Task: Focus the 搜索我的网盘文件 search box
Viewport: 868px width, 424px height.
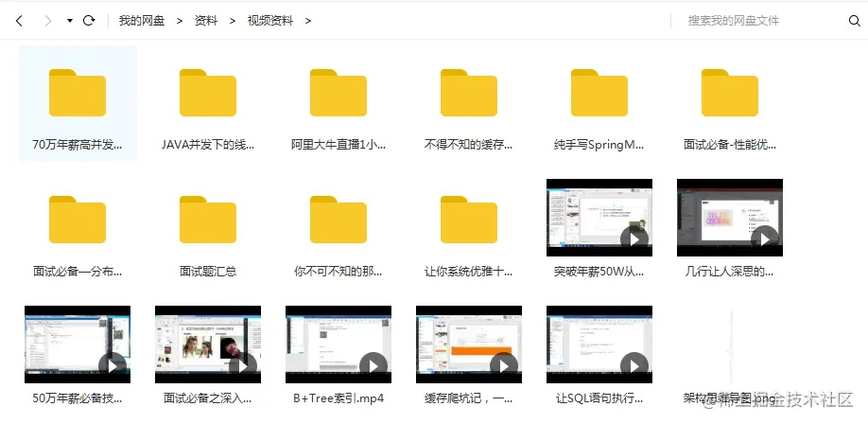Action: coord(758,21)
